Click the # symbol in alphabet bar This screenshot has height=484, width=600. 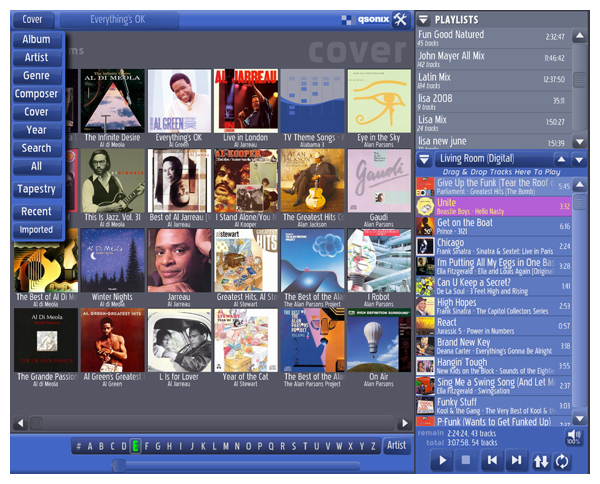click(78, 446)
